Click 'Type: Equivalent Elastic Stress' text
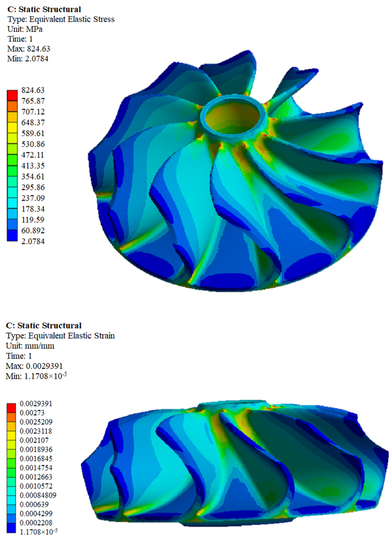 coord(61,19)
